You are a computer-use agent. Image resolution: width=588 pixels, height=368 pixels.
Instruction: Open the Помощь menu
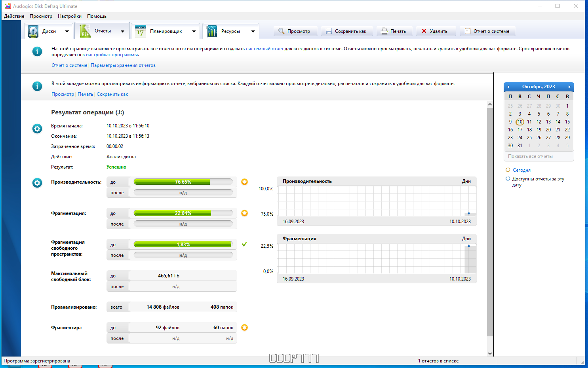tap(97, 16)
